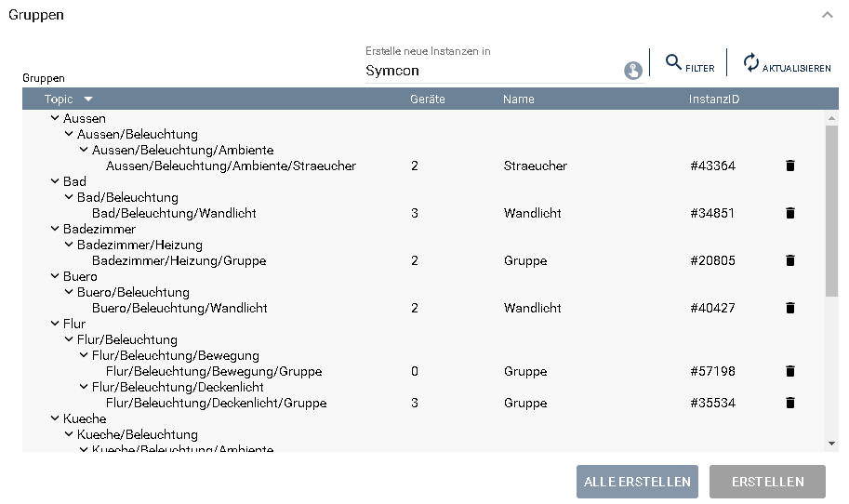Collapse the Buero tree node
This screenshot has height=504, width=849.
[x=55, y=276]
